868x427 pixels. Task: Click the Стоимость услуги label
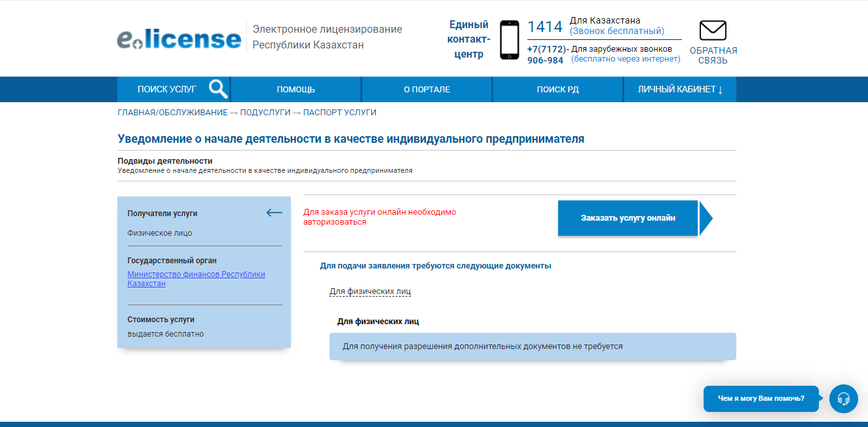tap(160, 320)
